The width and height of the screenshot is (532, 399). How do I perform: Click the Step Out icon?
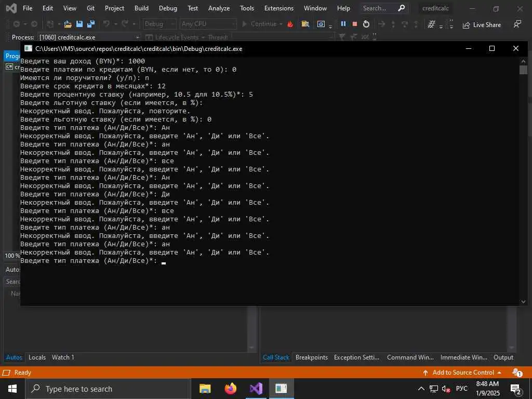click(x=416, y=24)
